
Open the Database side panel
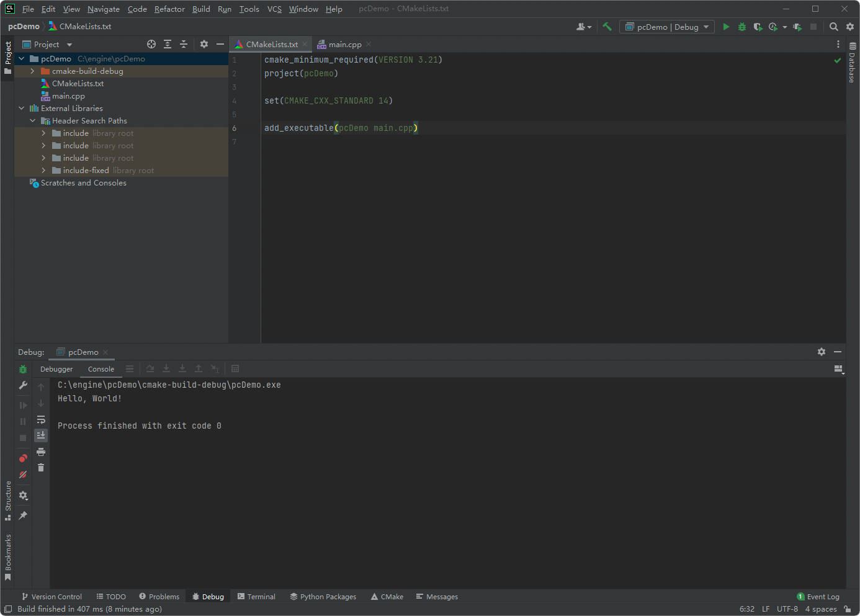(853, 63)
